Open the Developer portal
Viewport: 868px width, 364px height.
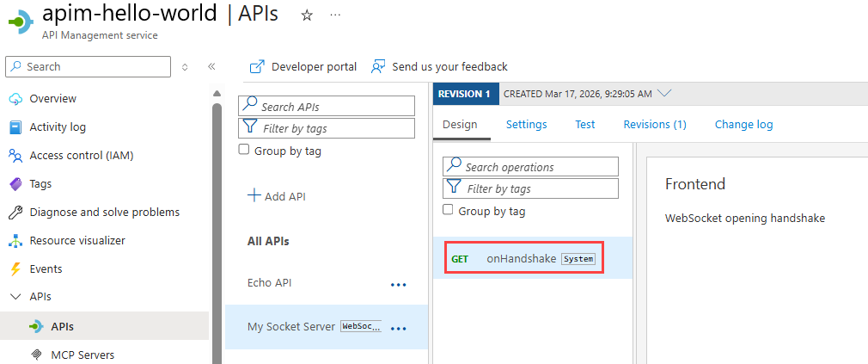pyautogui.click(x=303, y=66)
